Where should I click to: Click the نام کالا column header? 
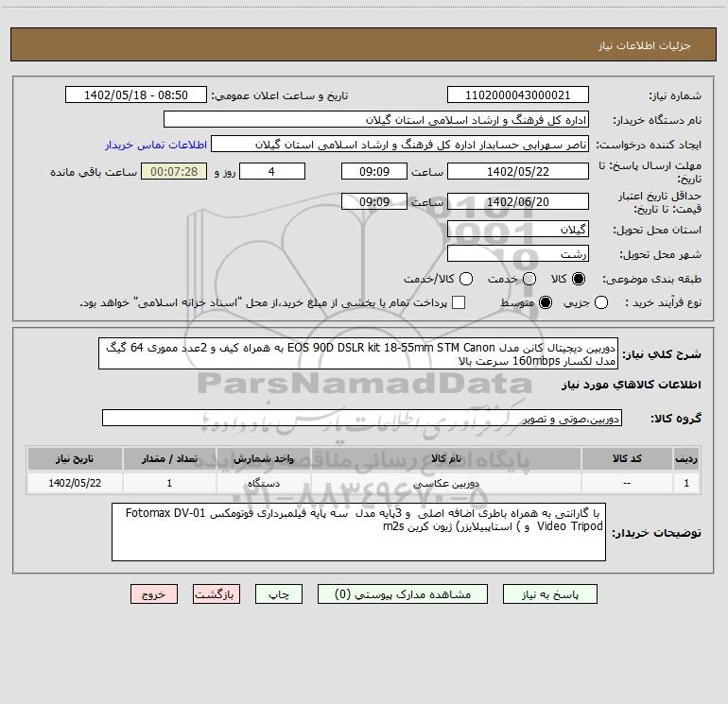pyautogui.click(x=445, y=458)
